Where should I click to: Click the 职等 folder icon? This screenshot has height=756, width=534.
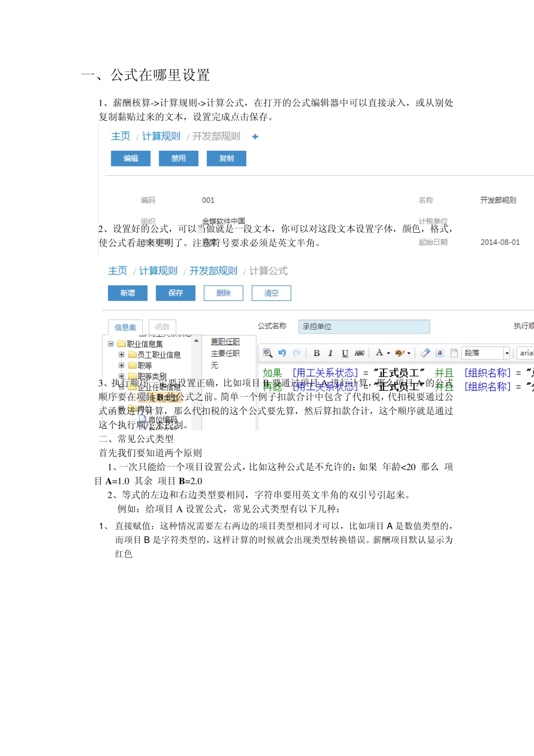click(132, 366)
